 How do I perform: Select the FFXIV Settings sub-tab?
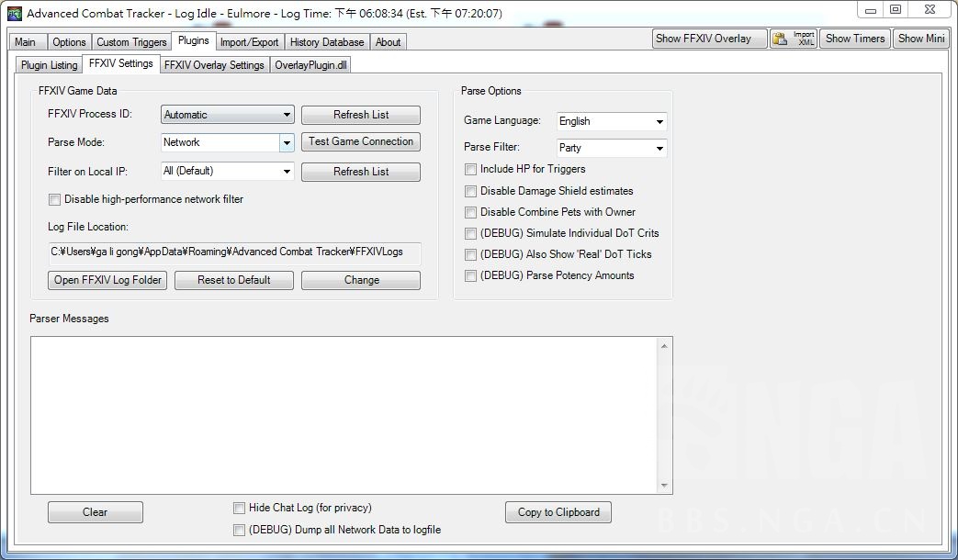click(x=121, y=63)
